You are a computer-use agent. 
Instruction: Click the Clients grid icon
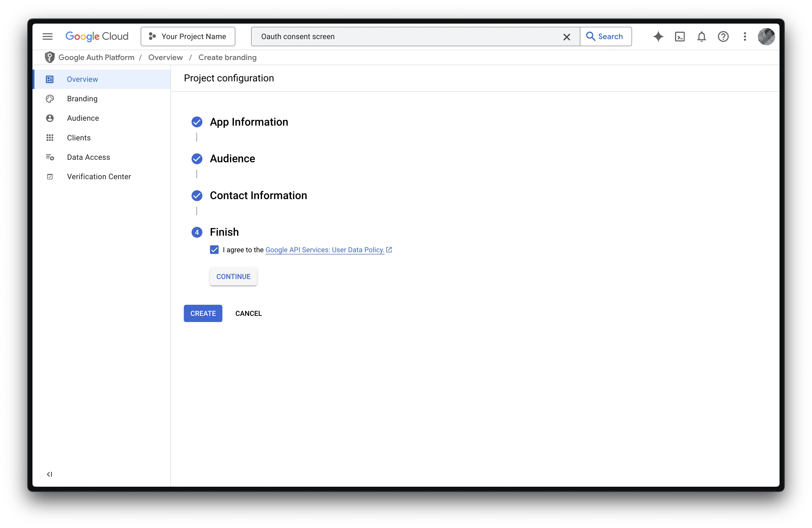[50, 138]
